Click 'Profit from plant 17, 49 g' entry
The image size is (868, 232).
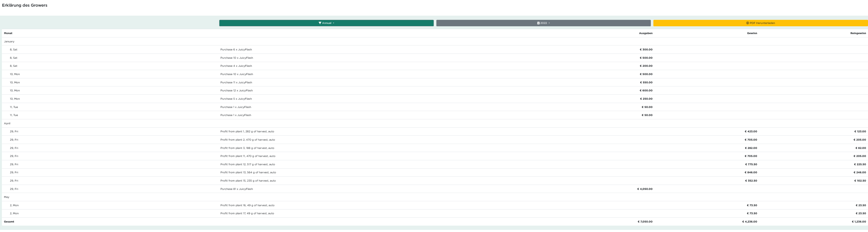pyautogui.click(x=247, y=214)
